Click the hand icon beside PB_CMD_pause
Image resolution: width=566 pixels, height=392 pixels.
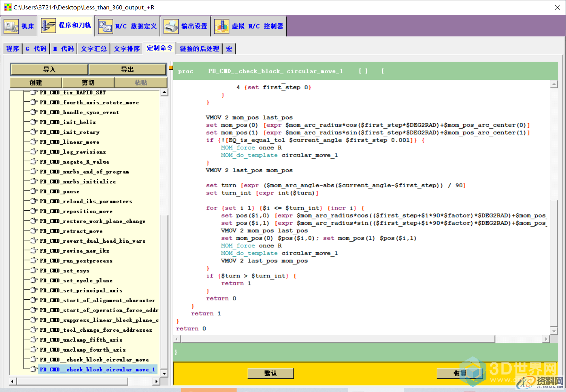pos(34,191)
